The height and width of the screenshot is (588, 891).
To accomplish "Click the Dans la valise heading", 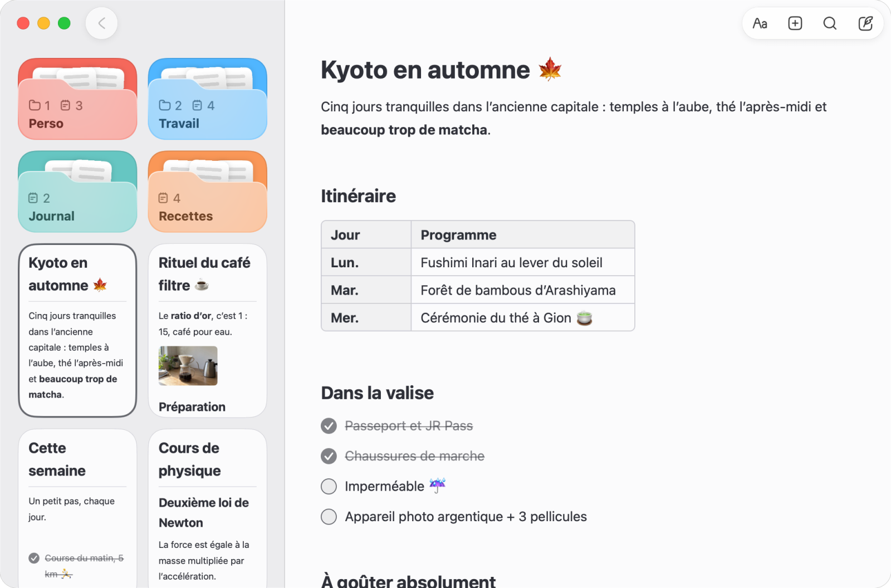I will point(377,393).
